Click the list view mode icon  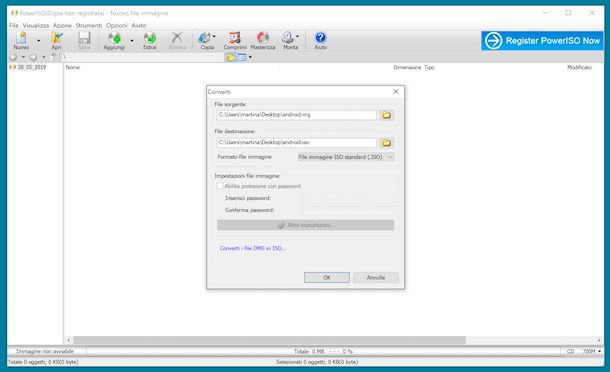click(x=242, y=58)
